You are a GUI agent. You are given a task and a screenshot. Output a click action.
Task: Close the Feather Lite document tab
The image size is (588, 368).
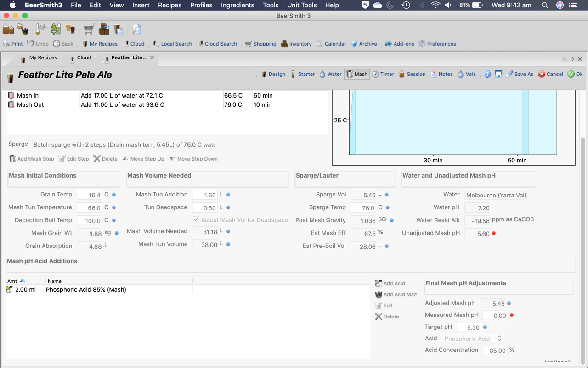152,58
